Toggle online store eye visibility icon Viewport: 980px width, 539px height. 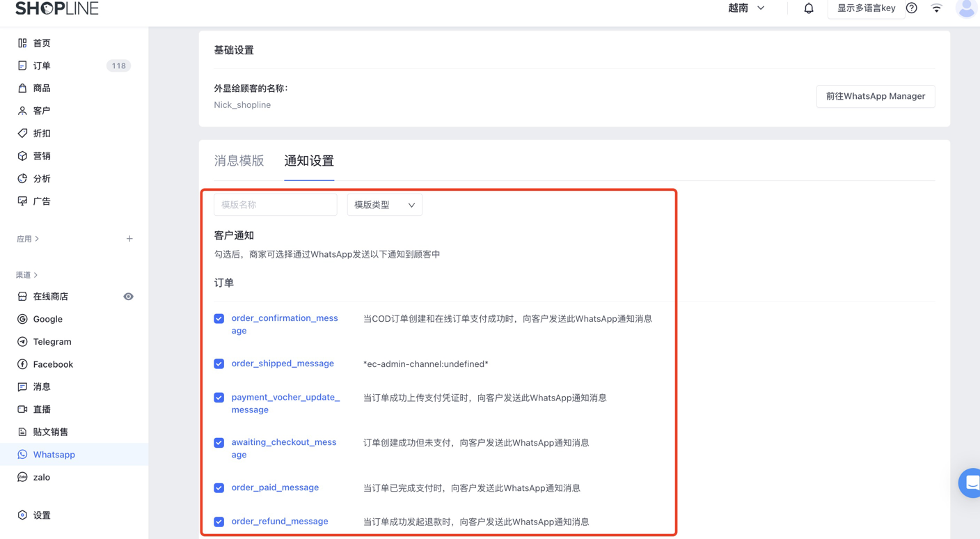(128, 297)
